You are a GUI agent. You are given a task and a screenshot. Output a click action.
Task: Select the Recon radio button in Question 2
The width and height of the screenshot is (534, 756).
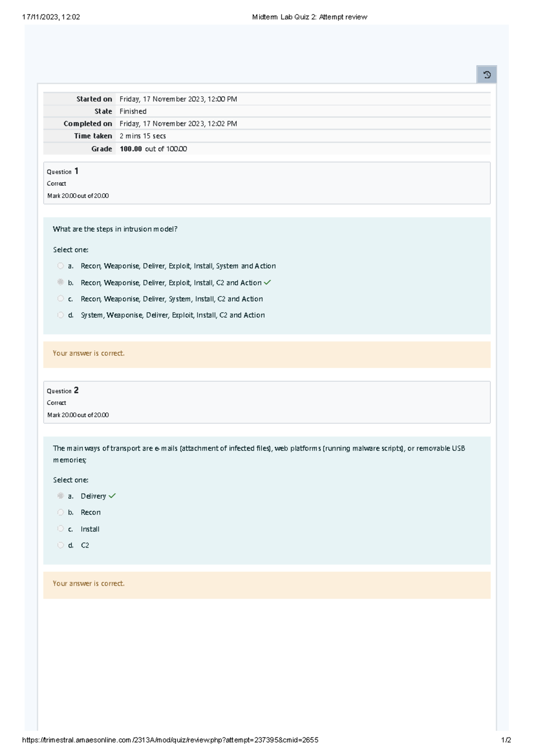point(61,512)
